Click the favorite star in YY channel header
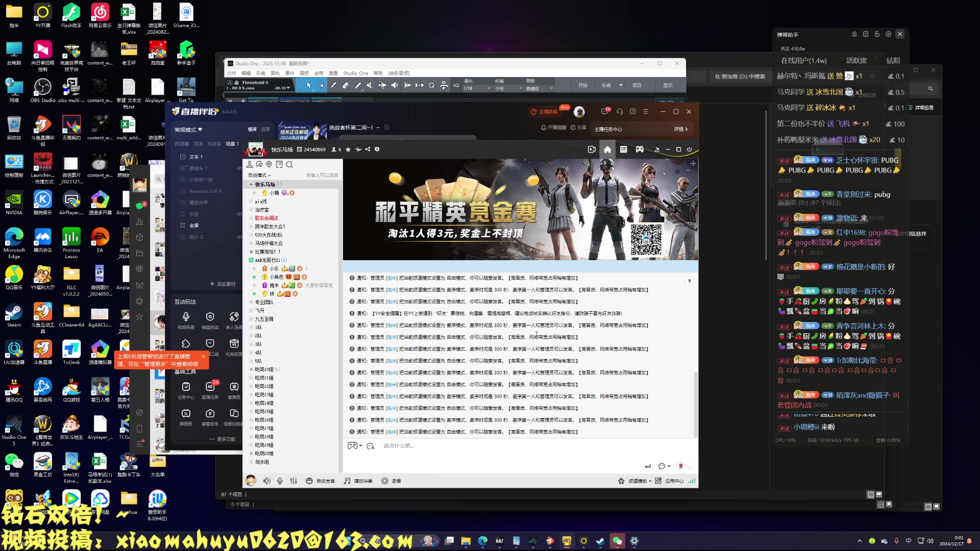The height and width of the screenshot is (551, 980). click(x=348, y=149)
